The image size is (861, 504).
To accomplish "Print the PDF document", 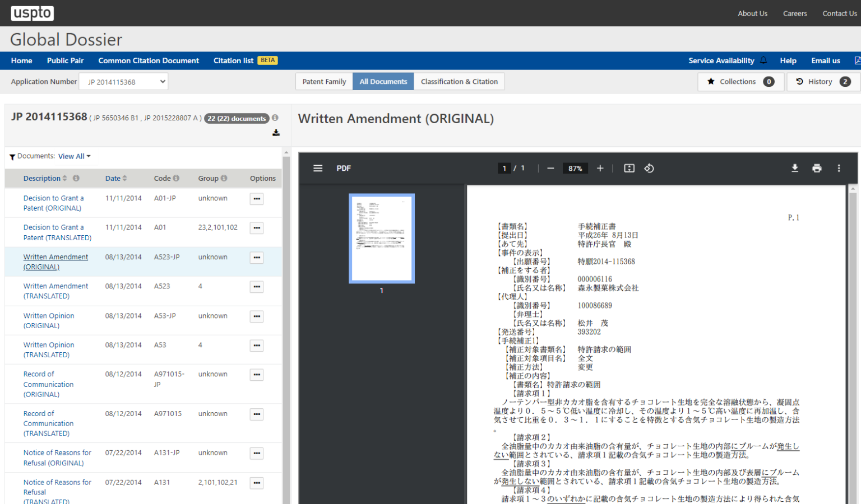I will coord(817,168).
